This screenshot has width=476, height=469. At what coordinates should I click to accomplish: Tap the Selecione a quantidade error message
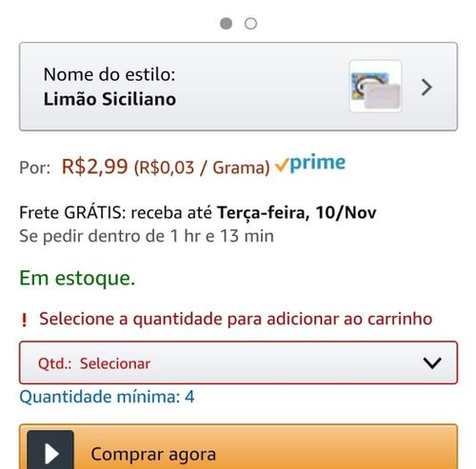click(x=235, y=319)
